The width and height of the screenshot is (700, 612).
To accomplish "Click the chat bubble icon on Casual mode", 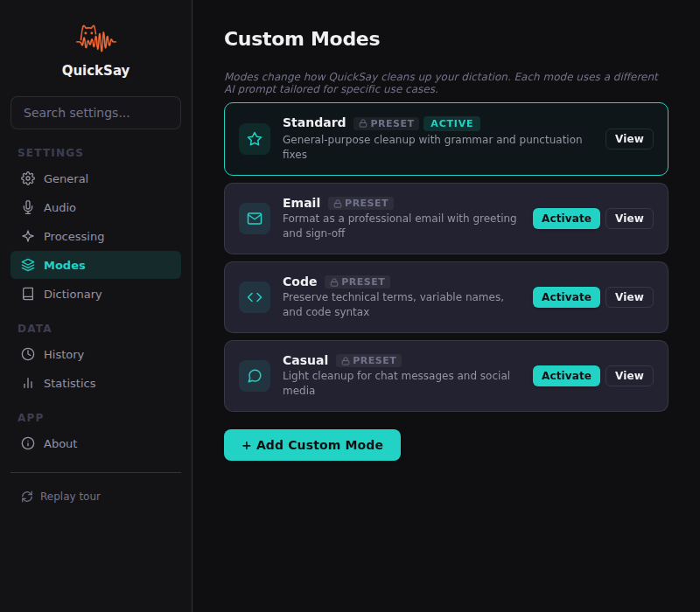I will [254, 376].
